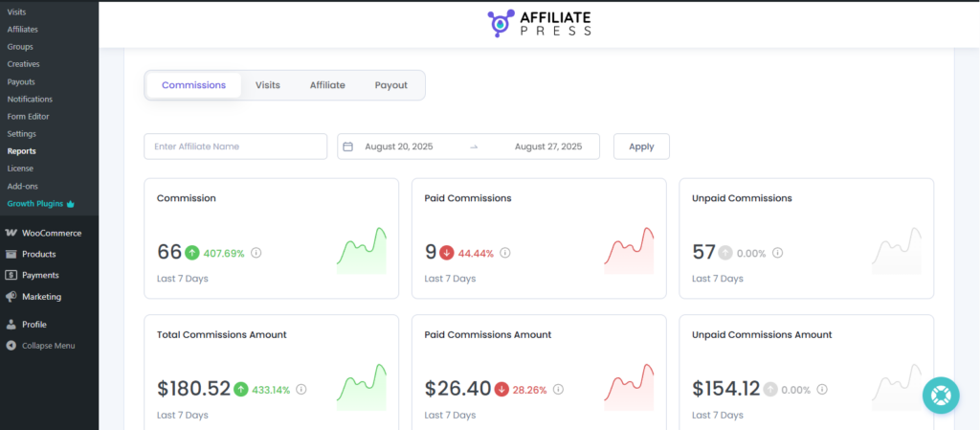The width and height of the screenshot is (980, 430).
Task: Open Form Editor in sidebar menu
Action: tap(28, 116)
